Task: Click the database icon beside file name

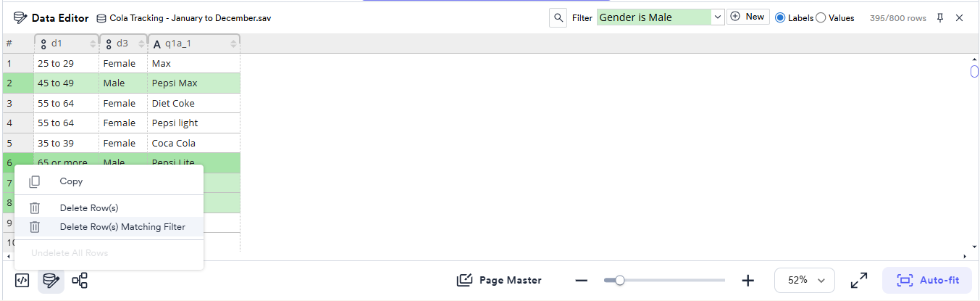Action: pos(101,18)
